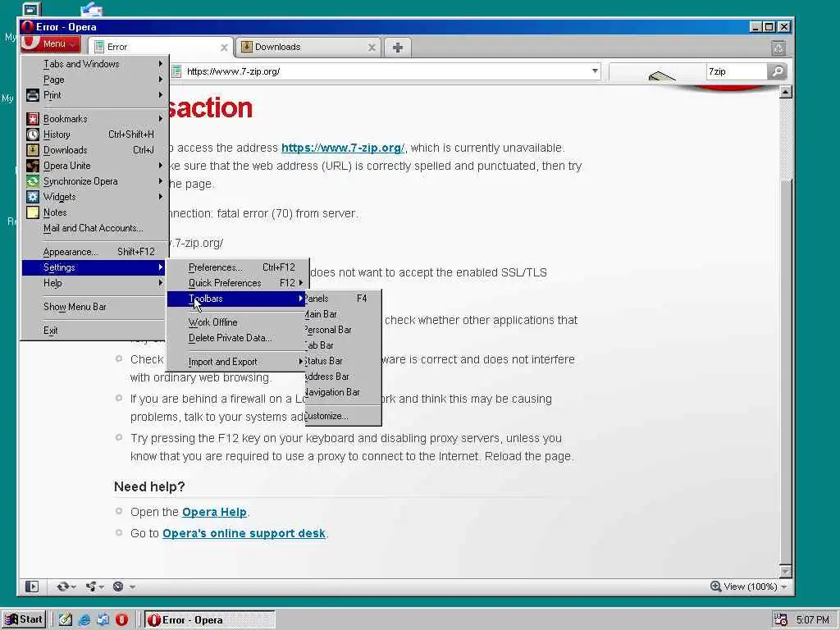Viewport: 840px width, 630px height.
Task: Open Appearance settings entry
Action: pyautogui.click(x=95, y=252)
